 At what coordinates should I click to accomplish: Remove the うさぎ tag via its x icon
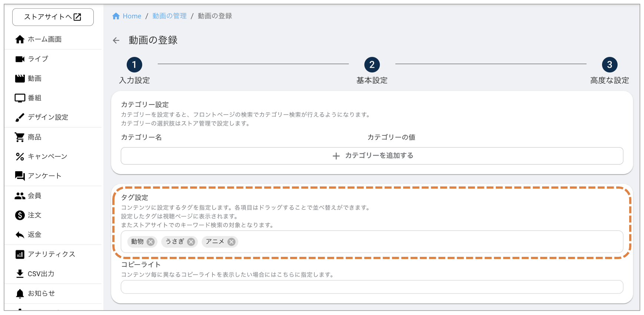pos(191,242)
